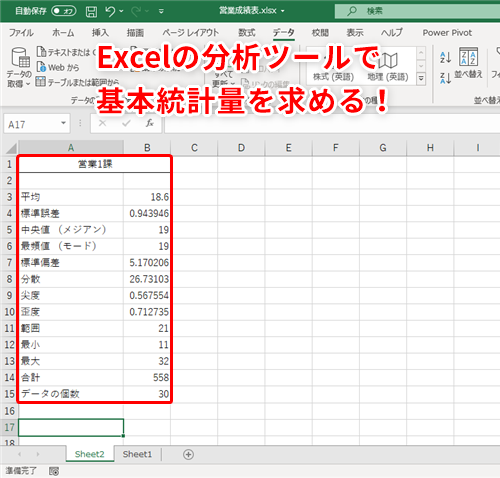Select column B header
The height and width of the screenshot is (478, 500).
click(147, 148)
